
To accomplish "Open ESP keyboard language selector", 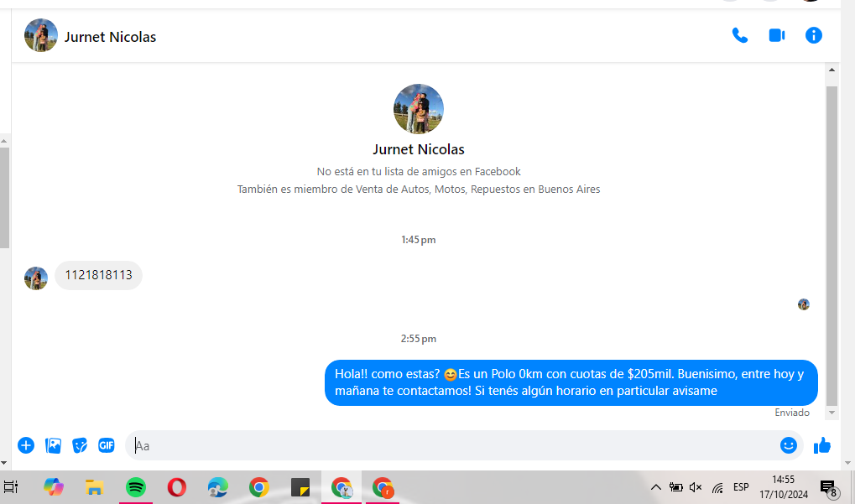I will [741, 487].
